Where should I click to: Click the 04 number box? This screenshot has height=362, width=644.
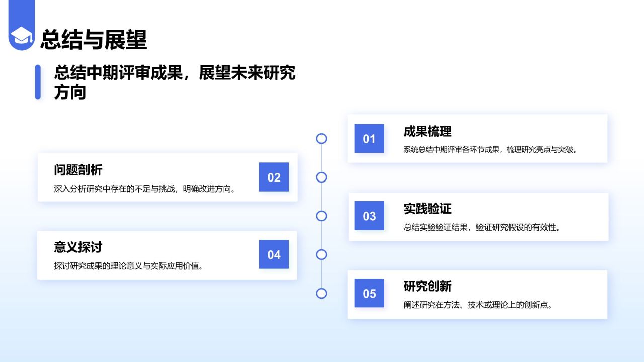coord(274,254)
